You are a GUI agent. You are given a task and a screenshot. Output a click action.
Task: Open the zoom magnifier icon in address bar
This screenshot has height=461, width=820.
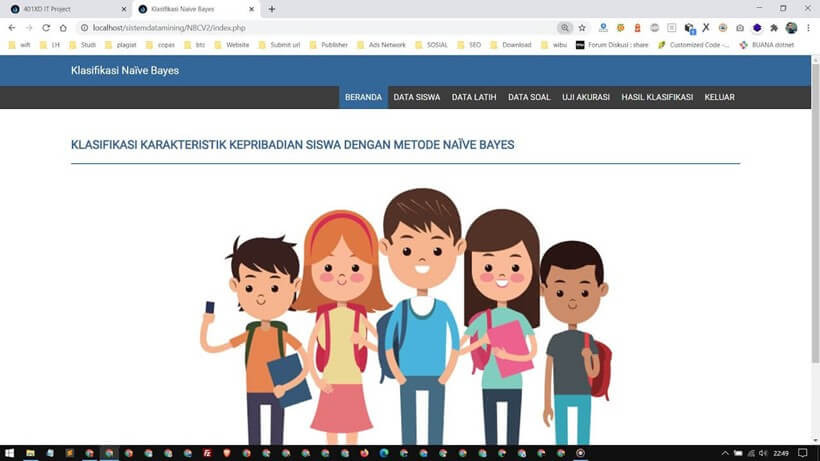coord(566,28)
